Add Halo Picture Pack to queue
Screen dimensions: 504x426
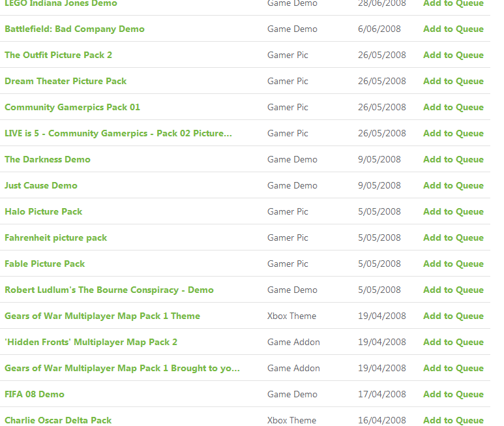tap(453, 211)
